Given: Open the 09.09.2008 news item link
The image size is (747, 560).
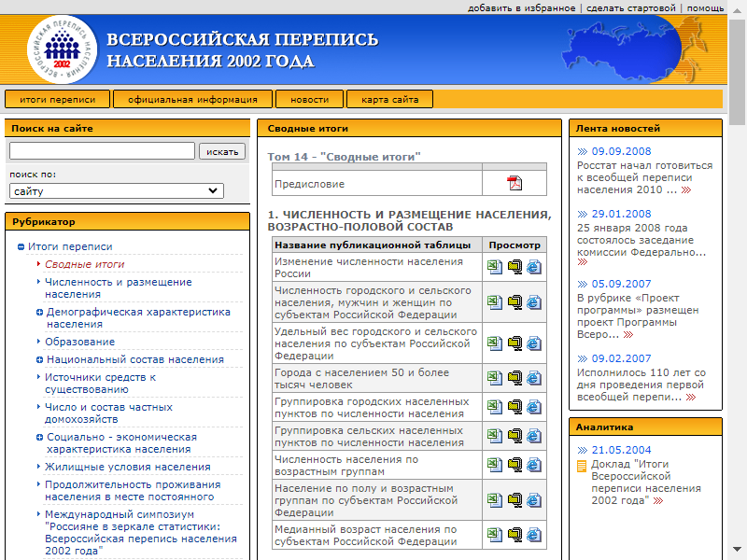Looking at the screenshot, I should [621, 151].
